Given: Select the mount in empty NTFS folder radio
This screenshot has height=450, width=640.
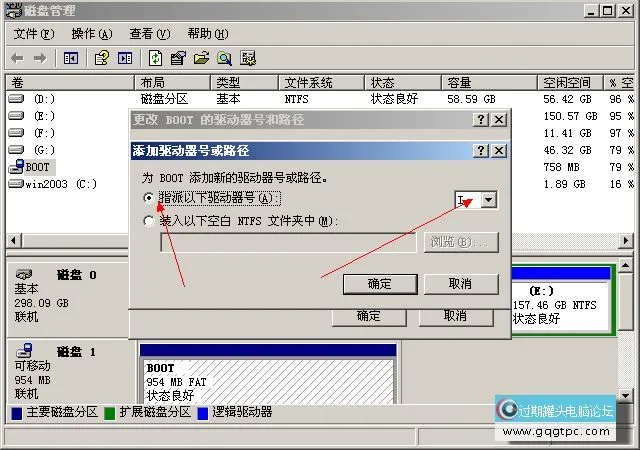Looking at the screenshot, I should click(149, 221).
